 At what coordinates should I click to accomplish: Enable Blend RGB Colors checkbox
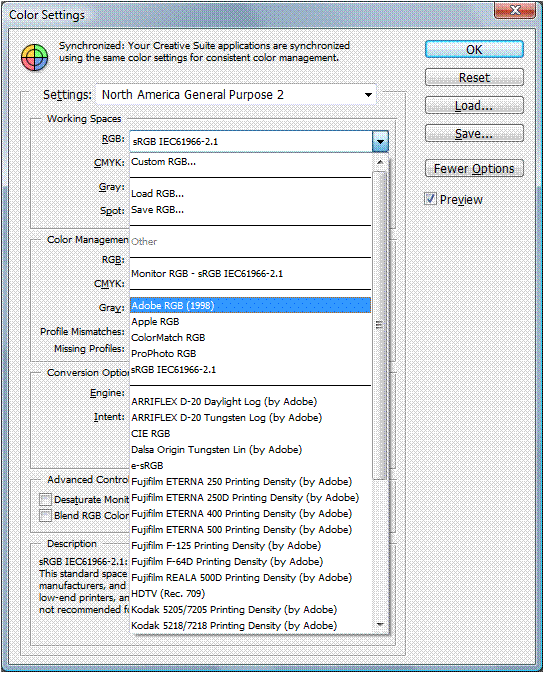[x=45, y=515]
